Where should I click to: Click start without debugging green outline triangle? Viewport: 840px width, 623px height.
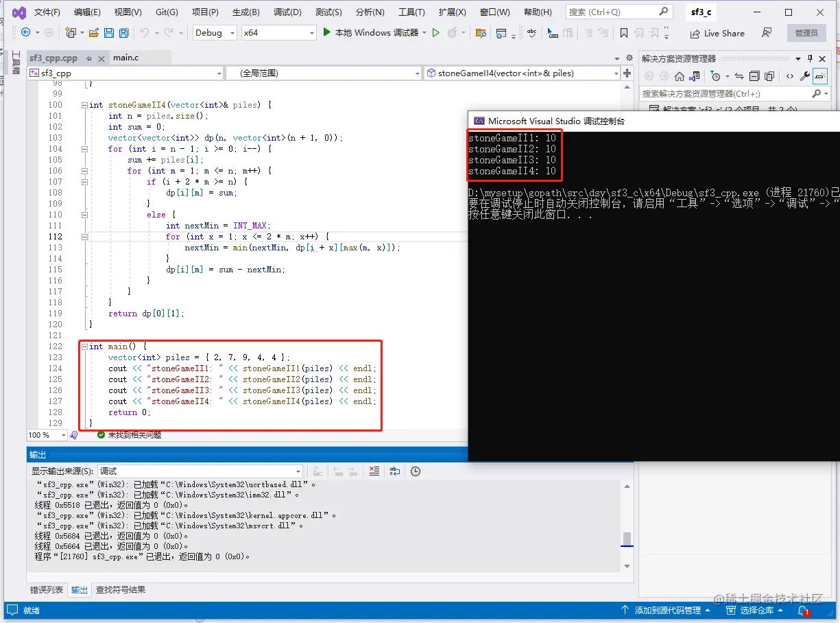436,32
